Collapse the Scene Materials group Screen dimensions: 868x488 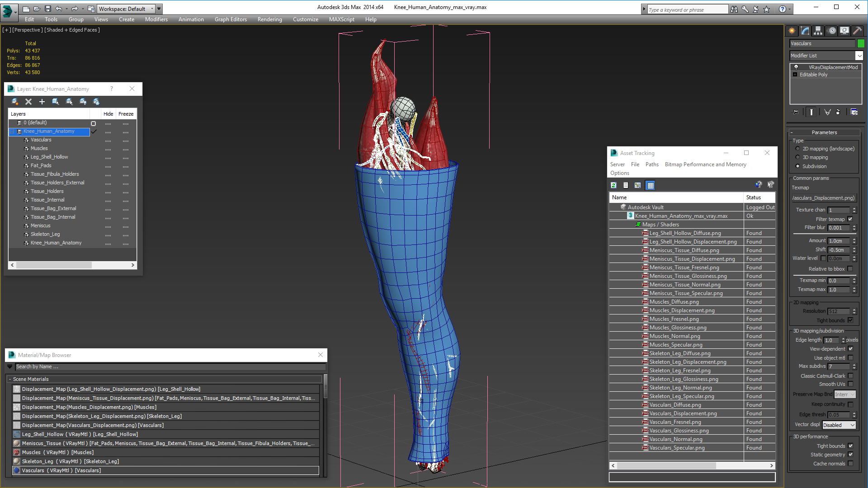(x=9, y=379)
